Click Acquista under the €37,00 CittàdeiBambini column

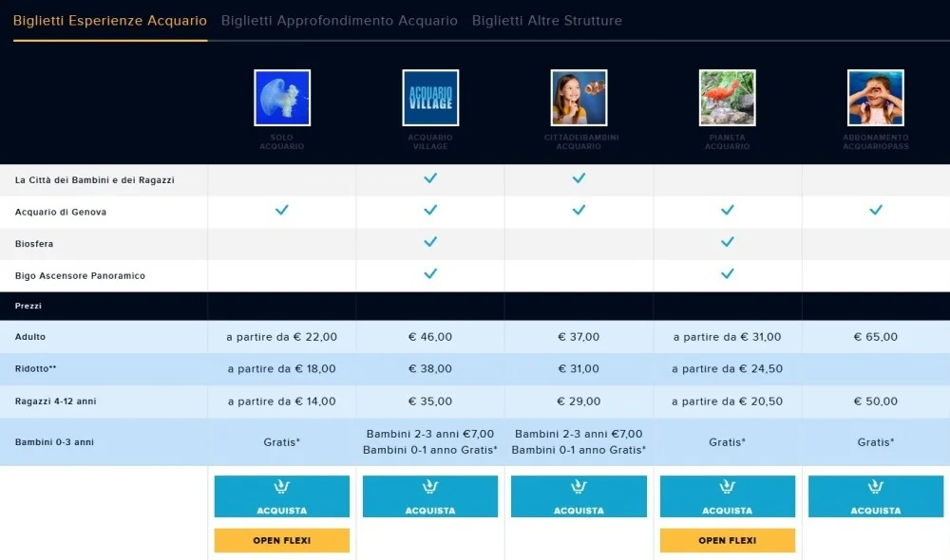(579, 496)
